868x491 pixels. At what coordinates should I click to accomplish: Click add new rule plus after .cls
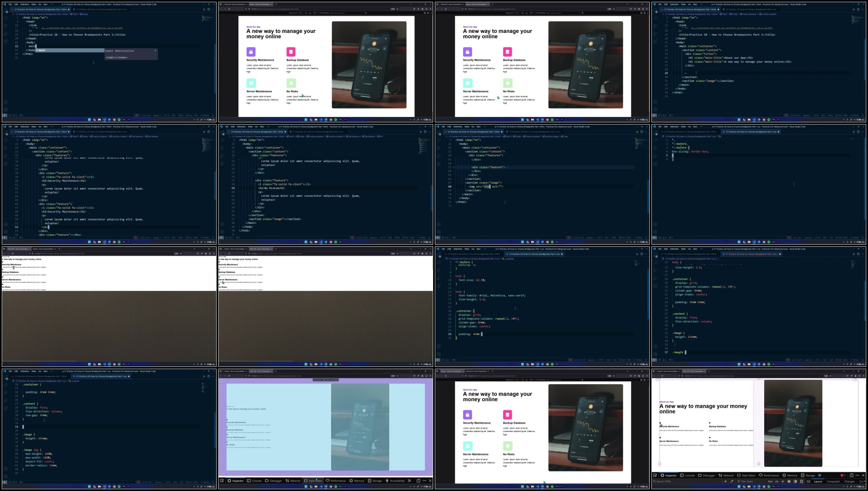pyautogui.click(x=782, y=481)
